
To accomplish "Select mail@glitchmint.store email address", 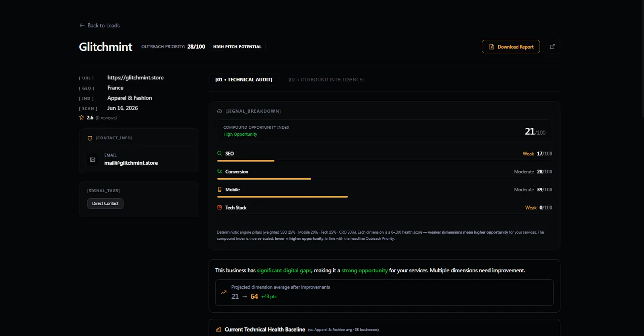I will tap(131, 163).
